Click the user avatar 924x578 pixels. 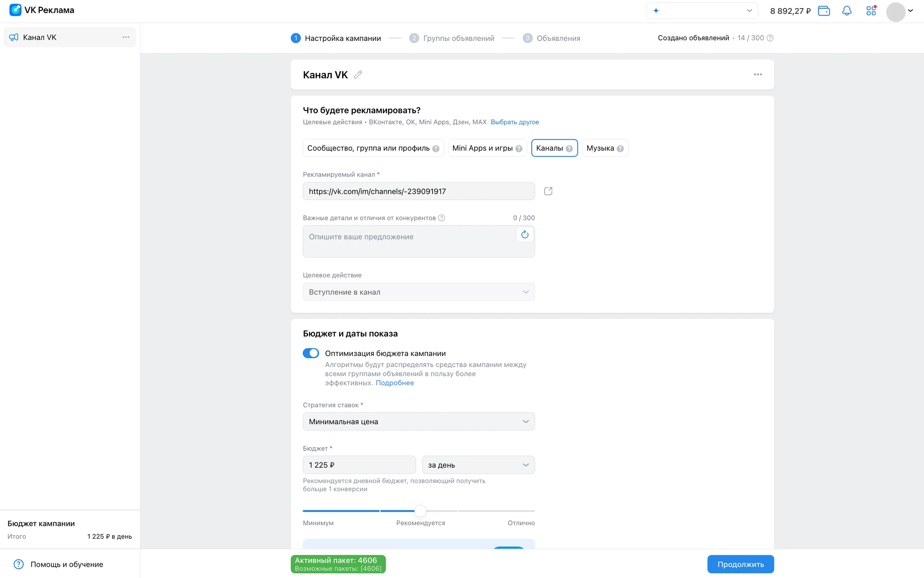pyautogui.click(x=895, y=12)
